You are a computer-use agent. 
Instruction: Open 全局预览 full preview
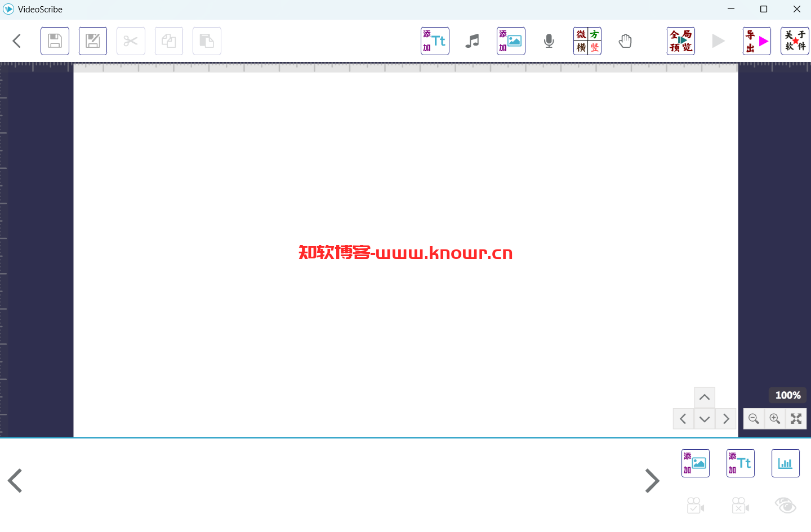pyautogui.click(x=681, y=41)
